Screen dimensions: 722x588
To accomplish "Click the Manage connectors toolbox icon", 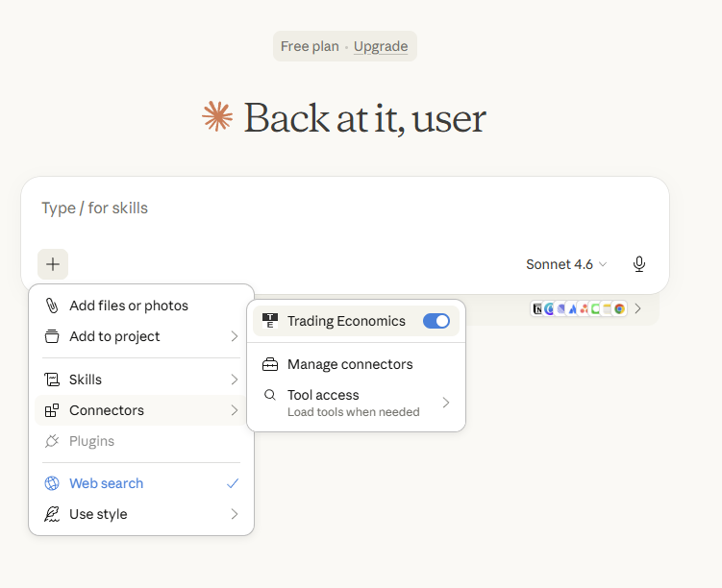I will [x=270, y=364].
